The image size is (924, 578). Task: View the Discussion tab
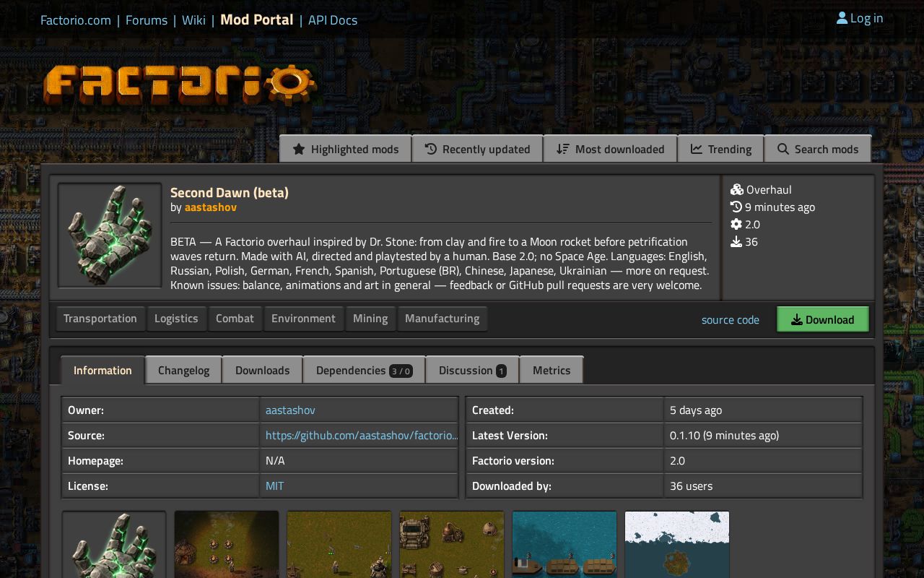(x=472, y=370)
